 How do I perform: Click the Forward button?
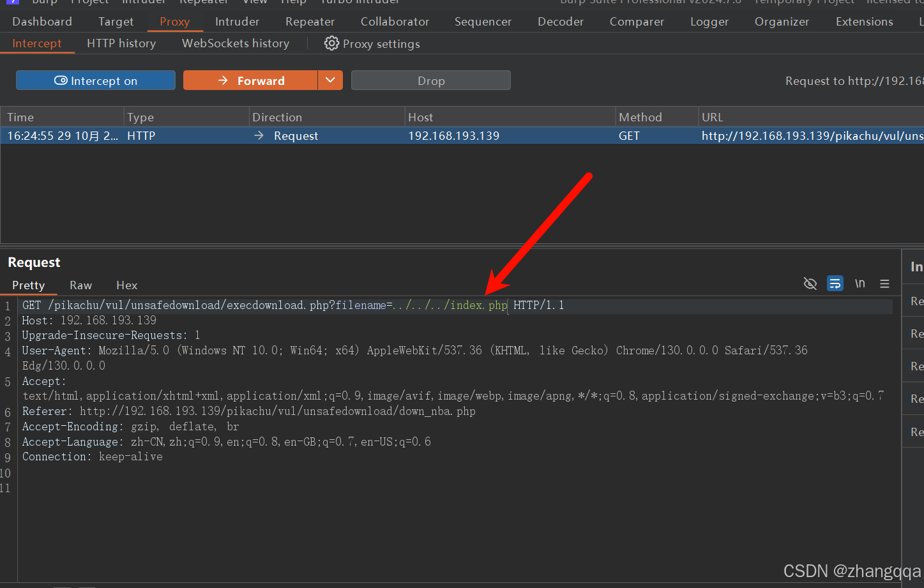point(250,80)
